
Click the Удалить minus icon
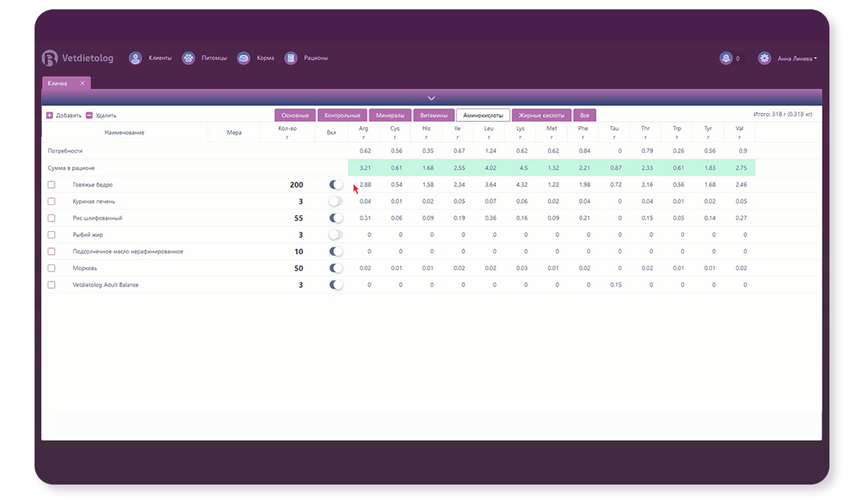click(x=89, y=115)
